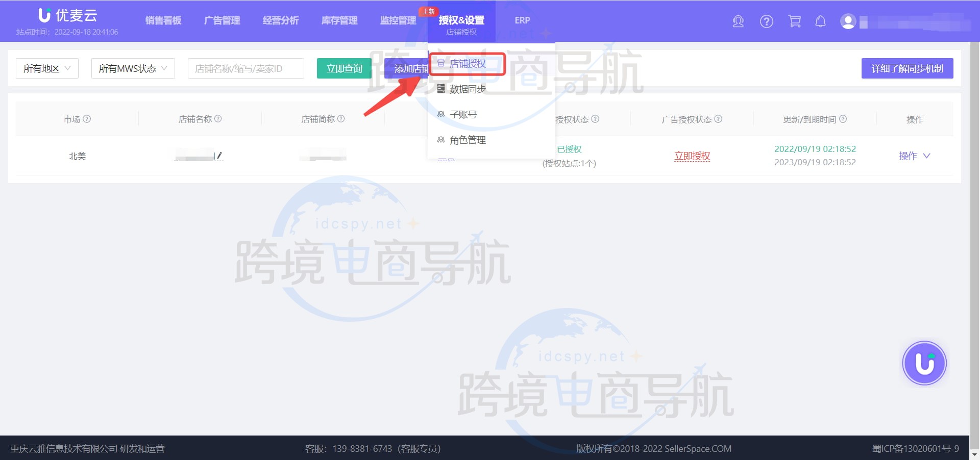Click the floating U assistant button
The height and width of the screenshot is (460, 980).
(924, 363)
